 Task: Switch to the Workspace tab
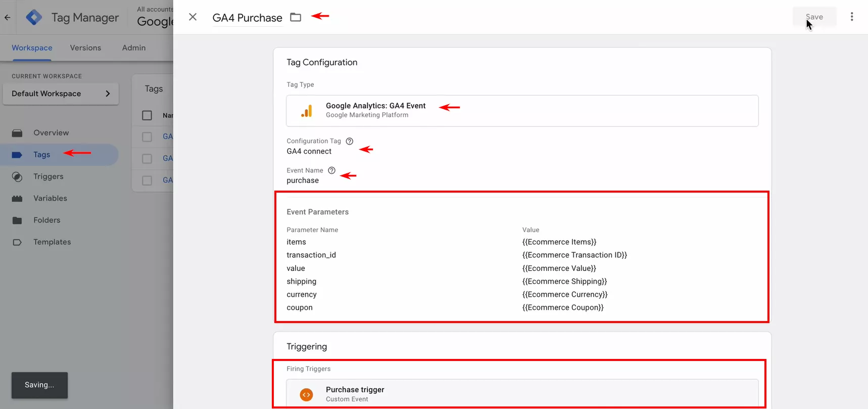point(32,48)
